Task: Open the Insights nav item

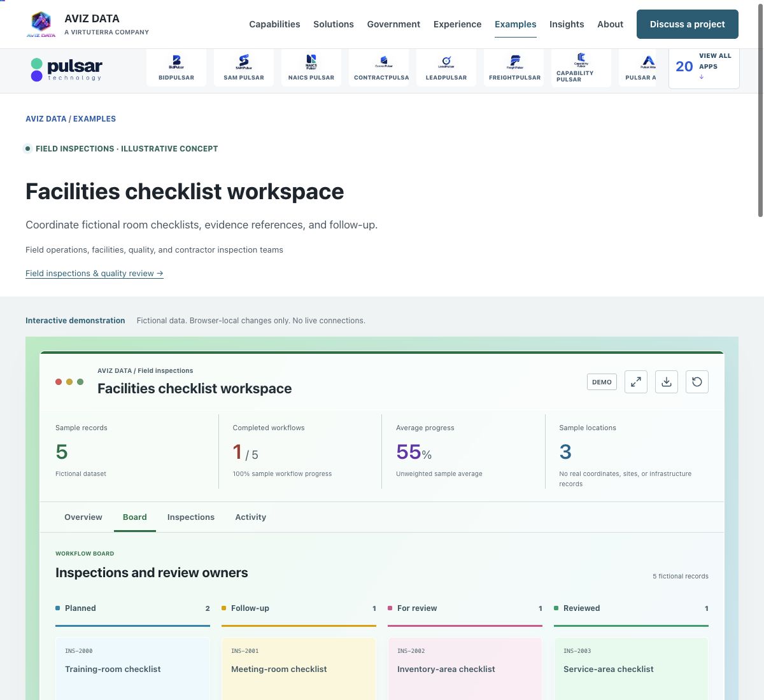Action: pos(567,24)
